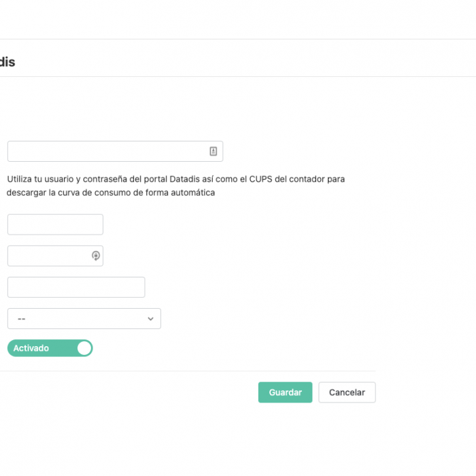Focus the short empty field under the help text
This screenshot has height=476, width=476.
click(55, 224)
